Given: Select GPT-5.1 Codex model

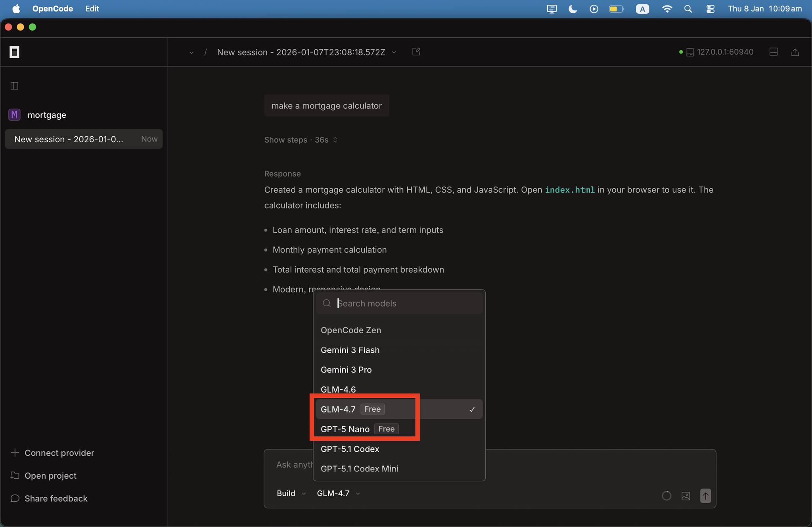Looking at the screenshot, I should click(x=399, y=449).
